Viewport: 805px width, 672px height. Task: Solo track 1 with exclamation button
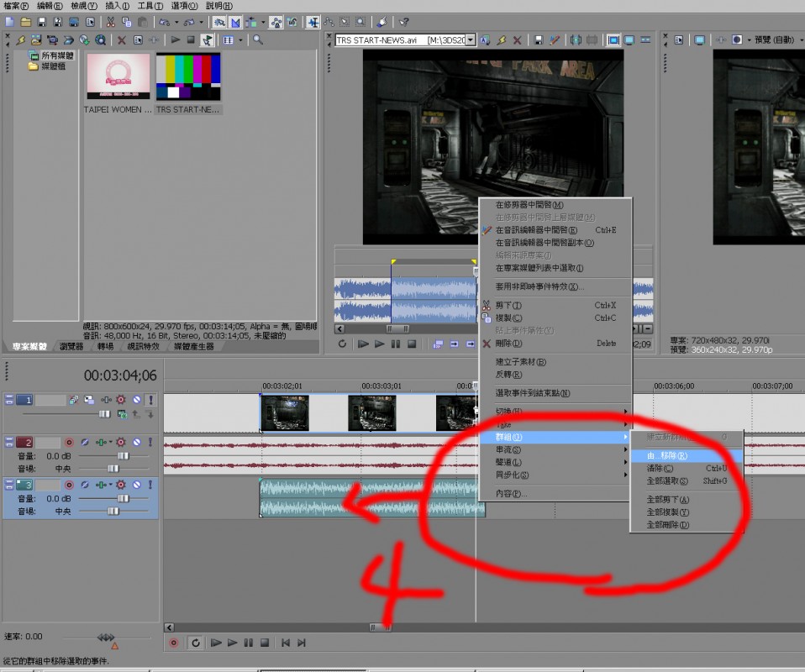tap(150, 401)
